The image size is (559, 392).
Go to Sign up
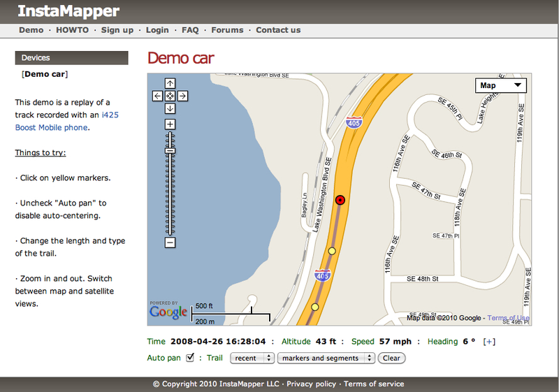click(117, 30)
